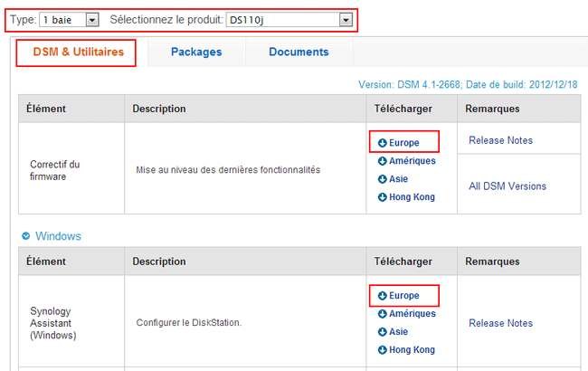Collapse the Windows section chevron

tap(26, 237)
